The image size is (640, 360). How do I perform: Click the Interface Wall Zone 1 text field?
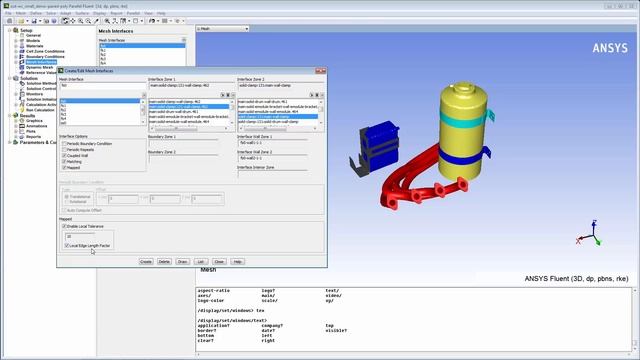272,143
